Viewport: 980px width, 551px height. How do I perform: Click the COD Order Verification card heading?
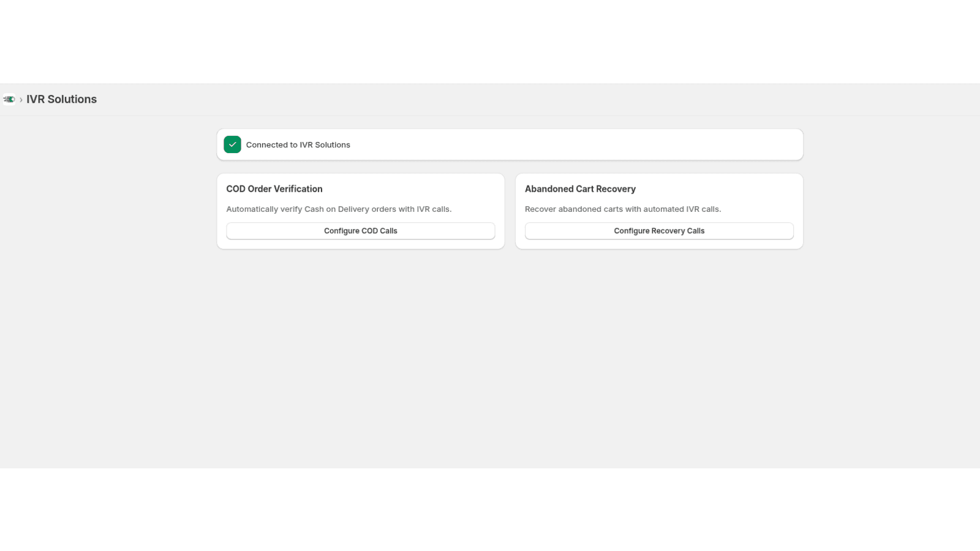tap(274, 189)
